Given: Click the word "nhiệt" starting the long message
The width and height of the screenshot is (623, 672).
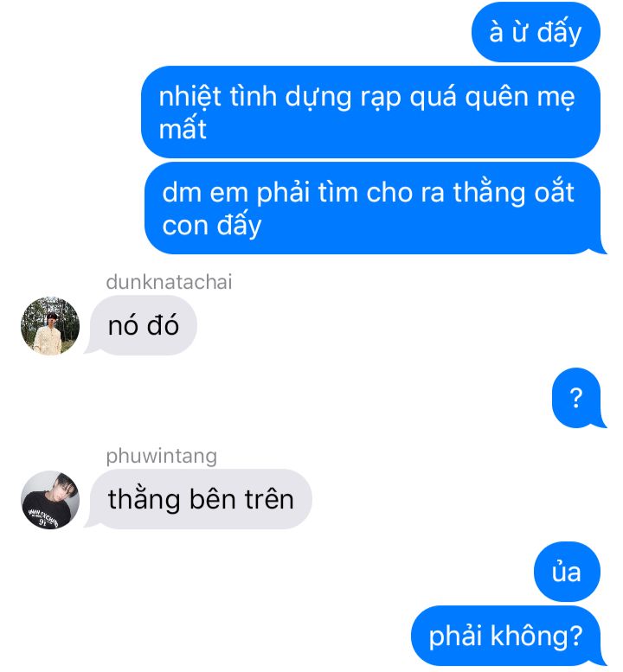Looking at the screenshot, I should tap(190, 96).
